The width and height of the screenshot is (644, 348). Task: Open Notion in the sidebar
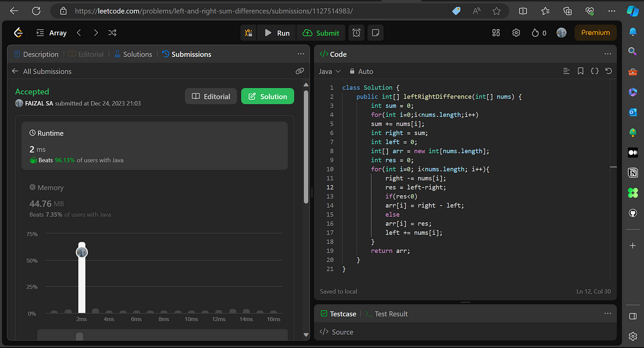[633, 173]
